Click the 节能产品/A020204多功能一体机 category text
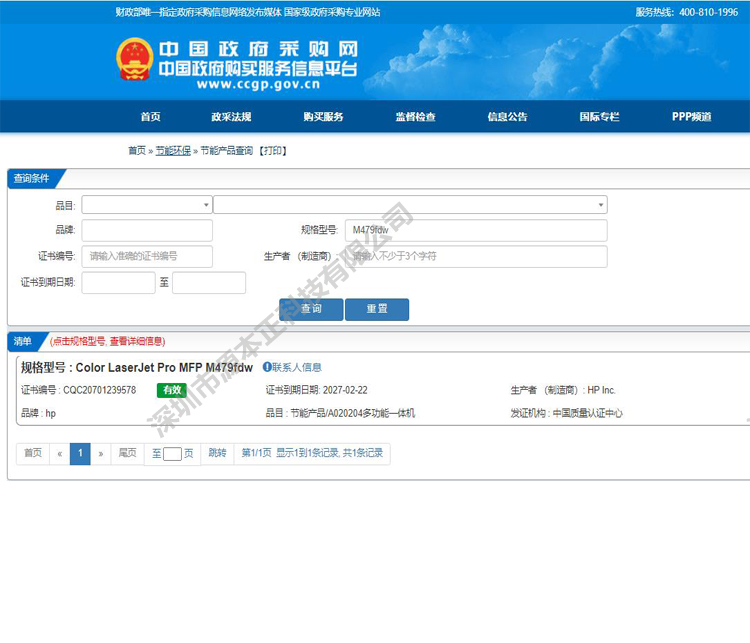750x643 pixels. click(x=353, y=413)
